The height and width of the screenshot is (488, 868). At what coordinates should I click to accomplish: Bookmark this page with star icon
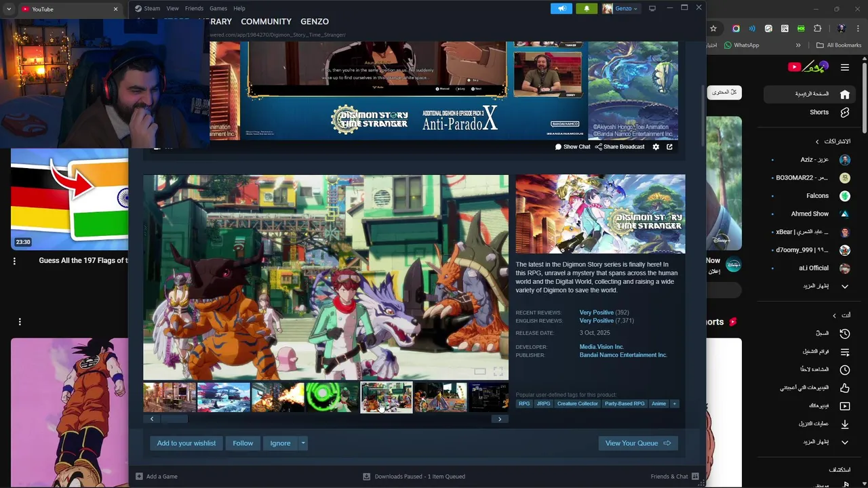point(713,28)
